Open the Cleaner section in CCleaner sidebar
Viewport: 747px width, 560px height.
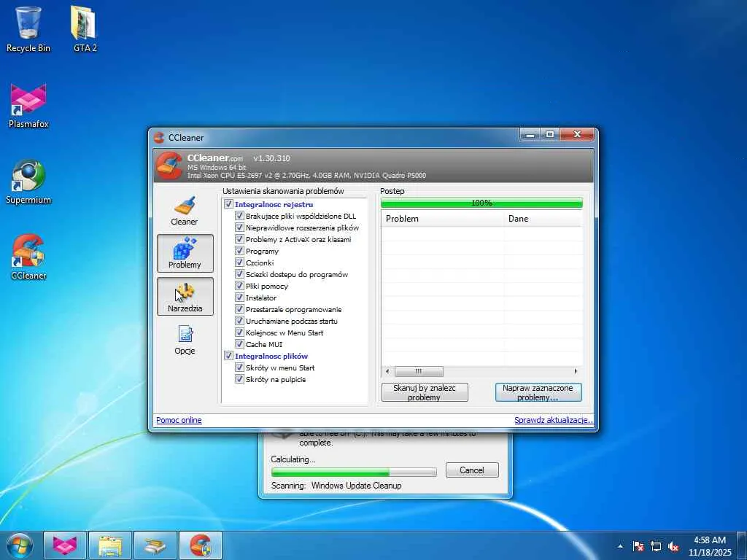tap(185, 211)
